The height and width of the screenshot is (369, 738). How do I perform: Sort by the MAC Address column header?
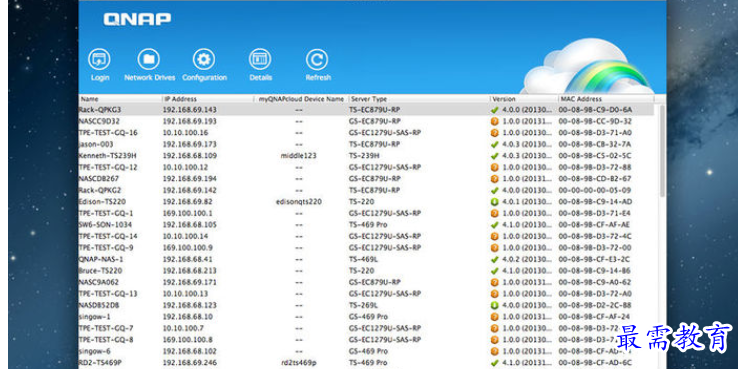(606, 99)
